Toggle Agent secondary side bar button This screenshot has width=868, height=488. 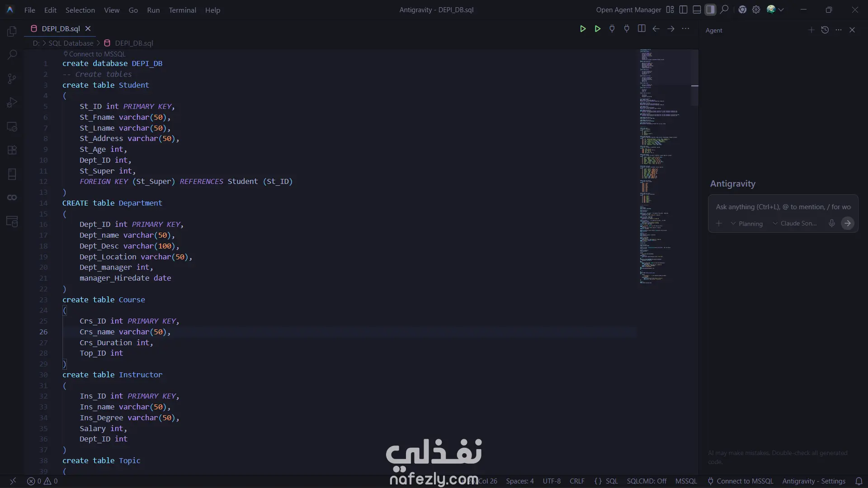710,9
